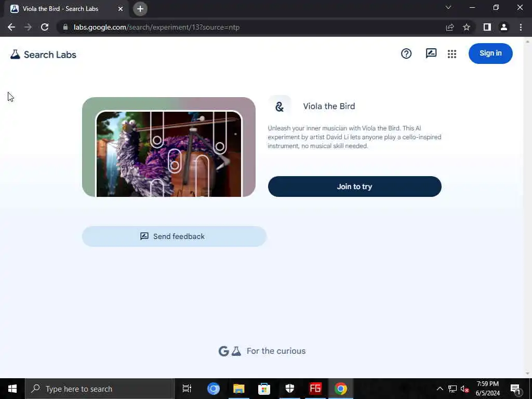Select the Viola the Bird browser tab
This screenshot has height=399, width=532.
66,9
